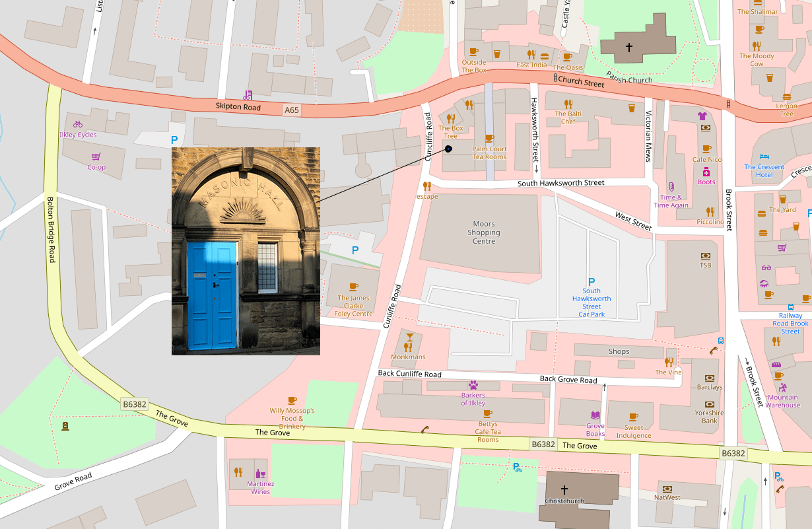
Task: Click the Martinez Wines bottle and glass icon
Action: (x=261, y=474)
